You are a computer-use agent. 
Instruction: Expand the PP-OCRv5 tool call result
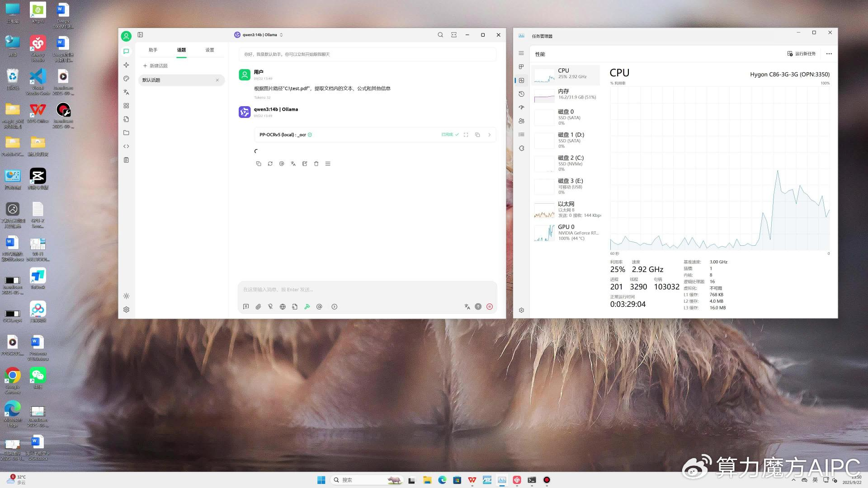pos(489,135)
